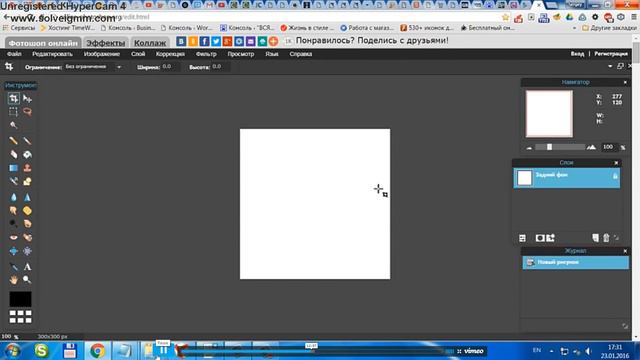This screenshot has height=360, width=640.
Task: Delete layer with the trash icon
Action: [x=606, y=238]
